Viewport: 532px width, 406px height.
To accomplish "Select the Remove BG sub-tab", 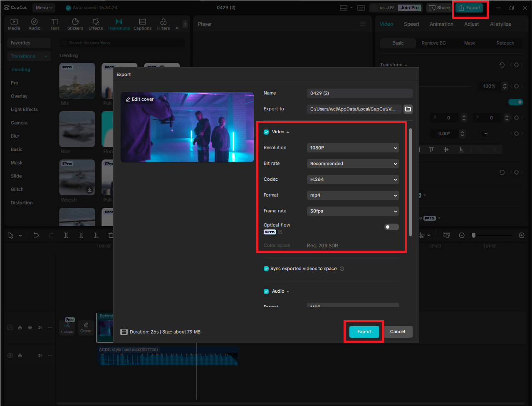I will point(433,43).
